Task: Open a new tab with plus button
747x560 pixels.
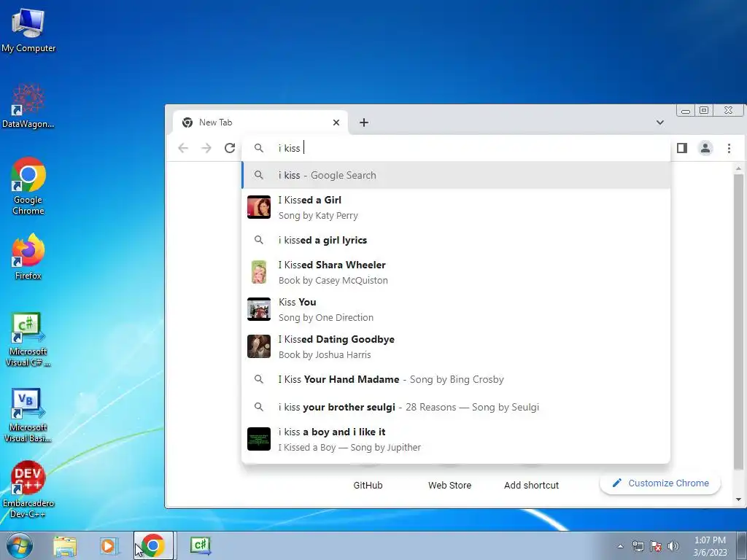Action: [x=364, y=122]
